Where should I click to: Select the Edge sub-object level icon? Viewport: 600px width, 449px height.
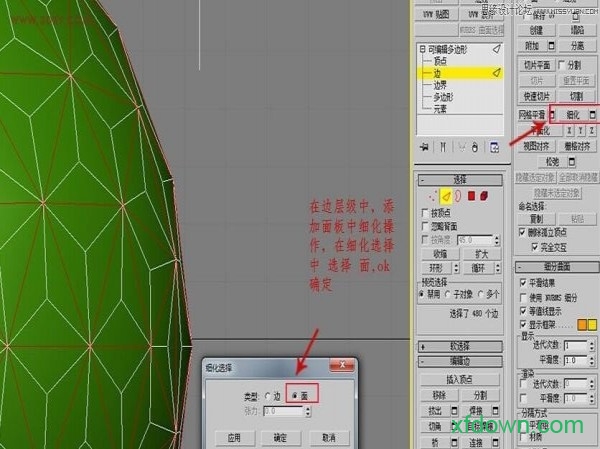[x=447, y=196]
